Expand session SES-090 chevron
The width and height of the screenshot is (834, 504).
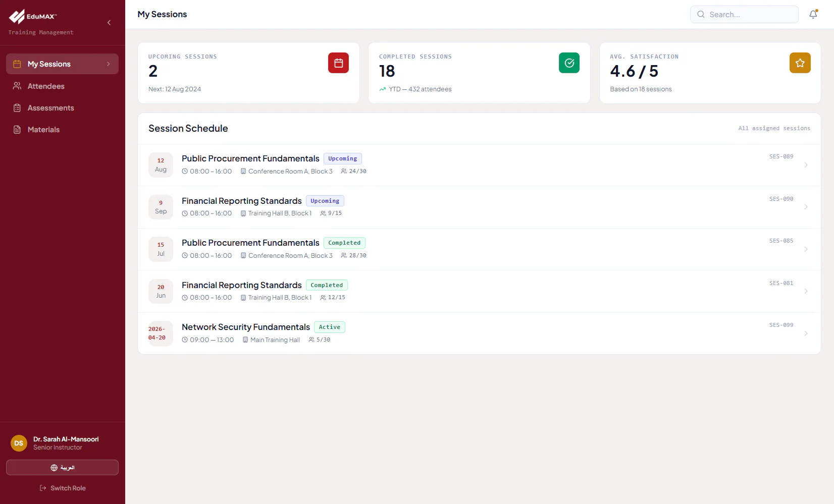click(806, 207)
